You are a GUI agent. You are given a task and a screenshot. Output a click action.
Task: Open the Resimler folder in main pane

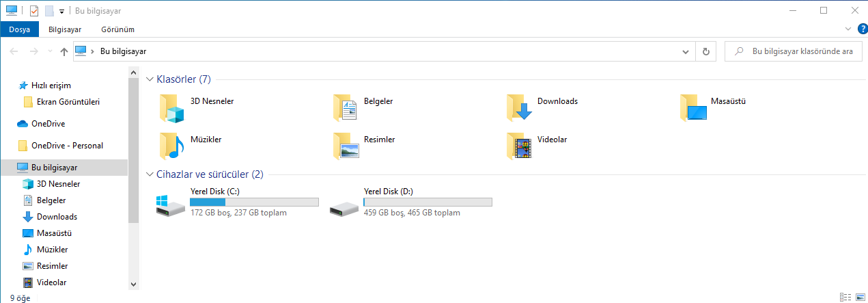click(364, 146)
